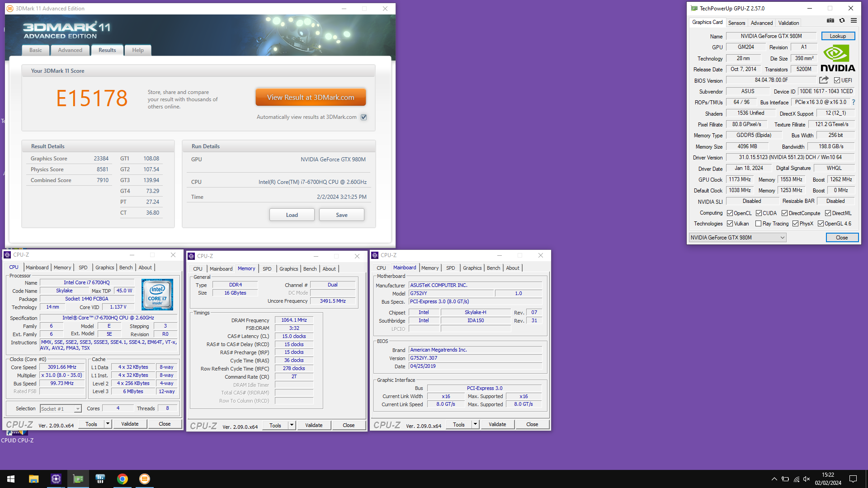Click the Save button in Run Details

[x=342, y=215]
